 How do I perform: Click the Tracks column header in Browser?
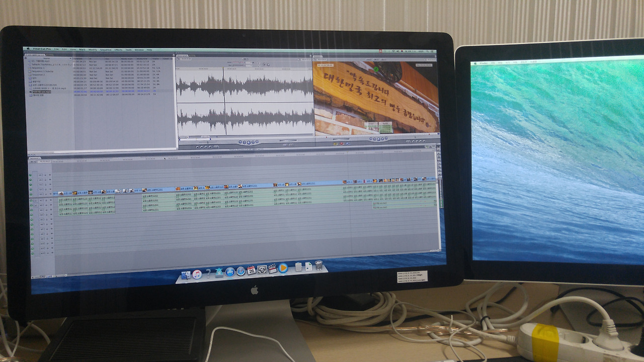[x=157, y=59]
